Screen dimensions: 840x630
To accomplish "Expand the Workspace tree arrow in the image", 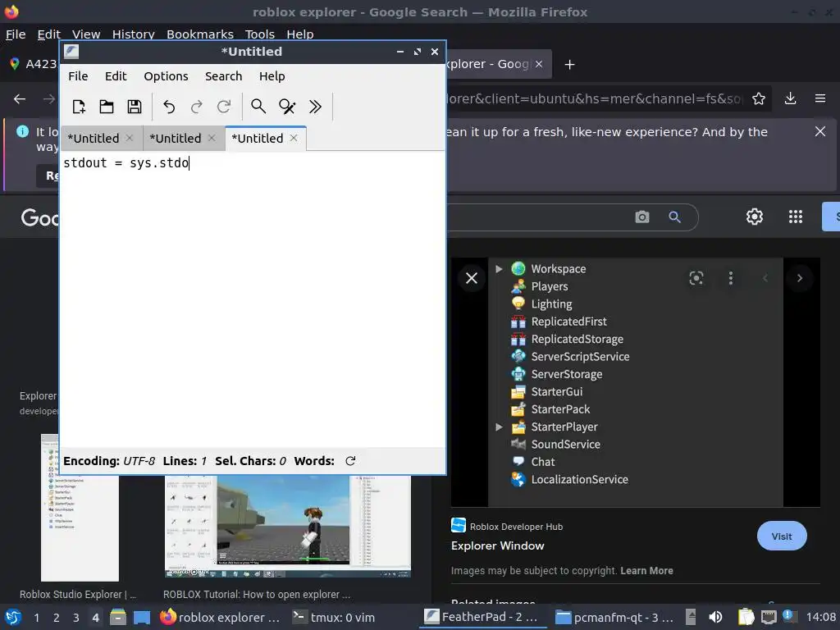I will pyautogui.click(x=499, y=269).
